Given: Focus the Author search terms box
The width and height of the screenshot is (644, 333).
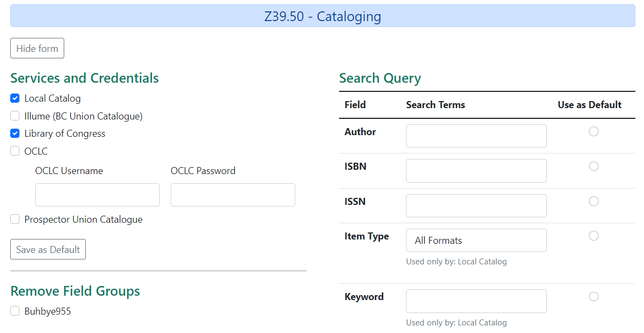Looking at the screenshot, I should point(476,136).
